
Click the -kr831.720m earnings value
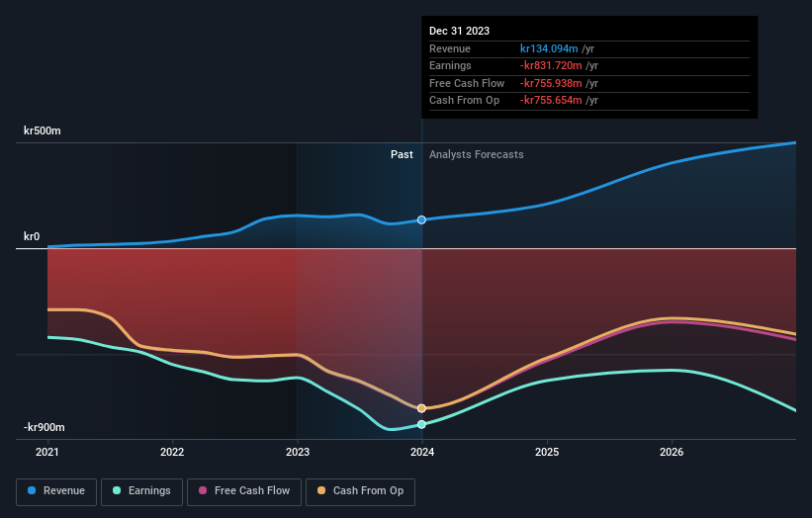coord(551,65)
